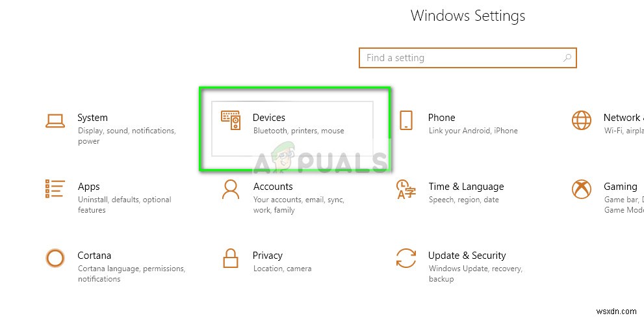Image resolution: width=644 pixels, height=318 pixels.
Task: Click the Cortana circle icon
Action: 55,258
